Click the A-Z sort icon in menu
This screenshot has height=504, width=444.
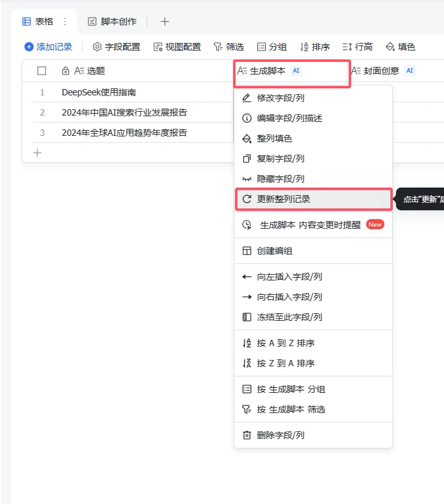[246, 343]
